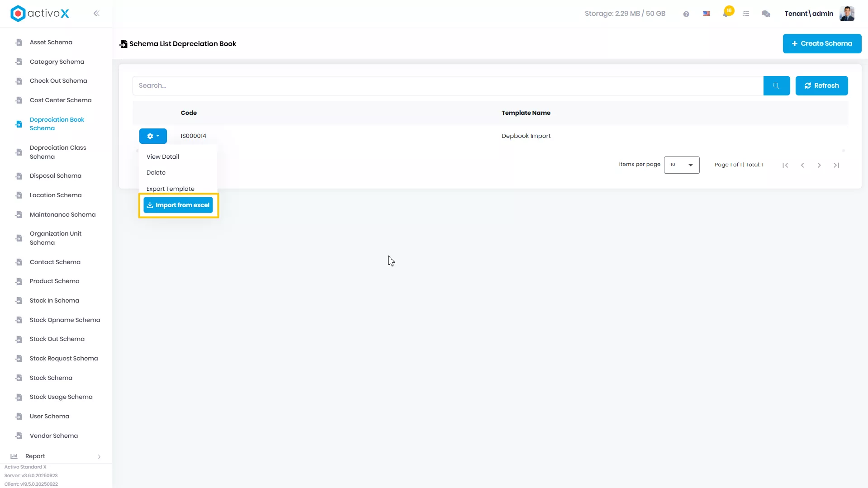Open Depreciation Class Schema in sidebar
The image size is (868, 488).
tap(58, 152)
